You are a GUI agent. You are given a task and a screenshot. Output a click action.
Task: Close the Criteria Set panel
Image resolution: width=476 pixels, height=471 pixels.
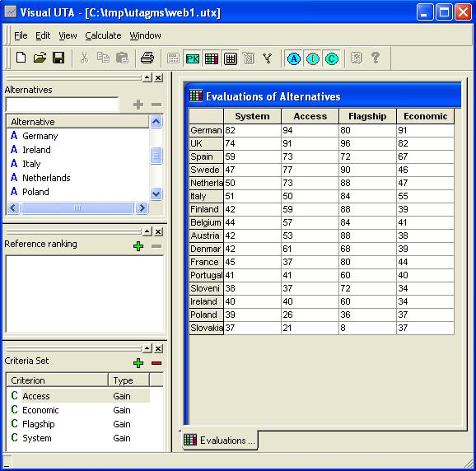pyautogui.click(x=158, y=348)
